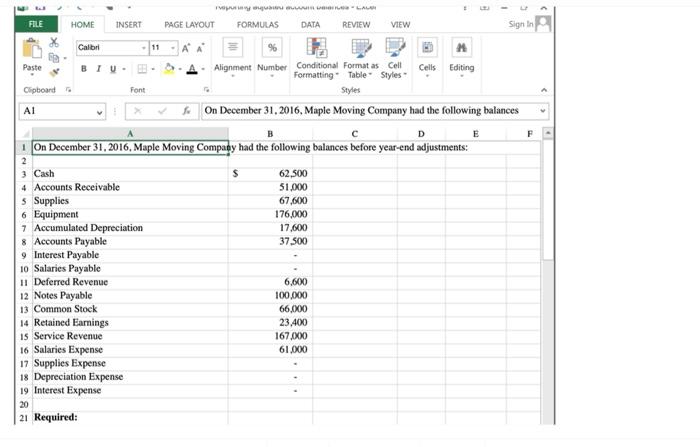The image size is (700, 447).
Task: Switch to the DATA tab
Action: [x=310, y=25]
